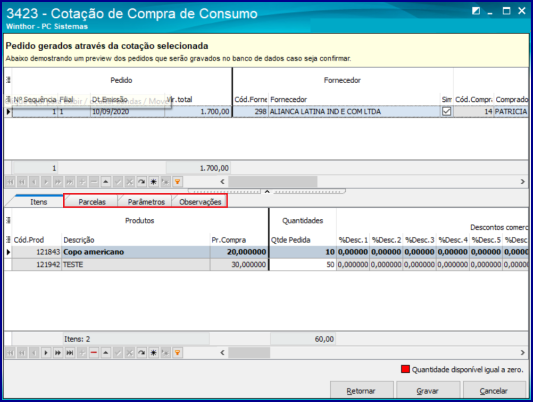
Task: Click the supplier code 298 cell
Action: click(251, 111)
